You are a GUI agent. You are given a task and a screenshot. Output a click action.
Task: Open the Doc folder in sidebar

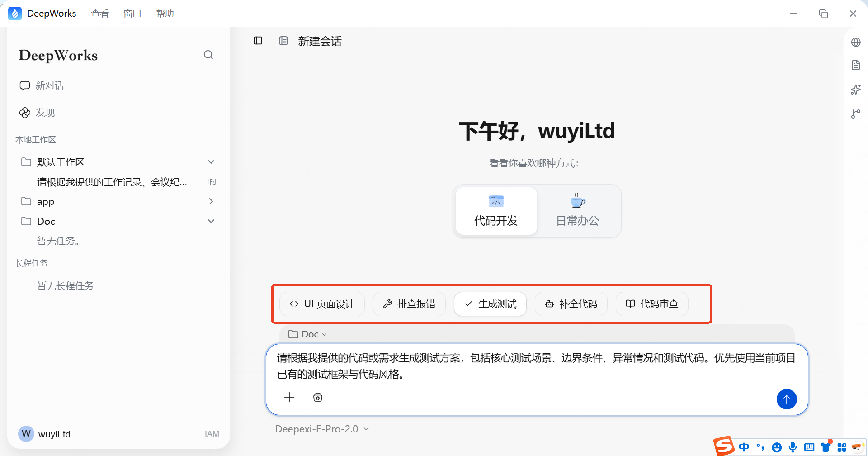[x=118, y=221]
